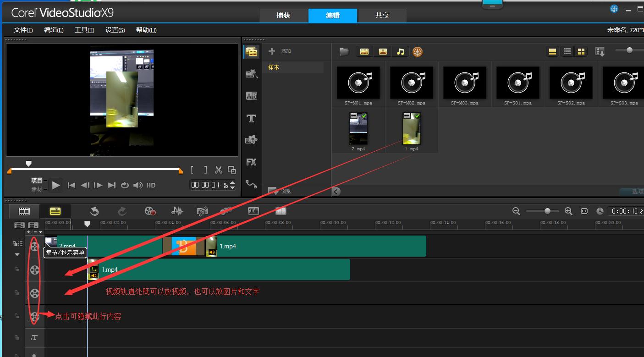Toggle repeat playback loop

125,186
